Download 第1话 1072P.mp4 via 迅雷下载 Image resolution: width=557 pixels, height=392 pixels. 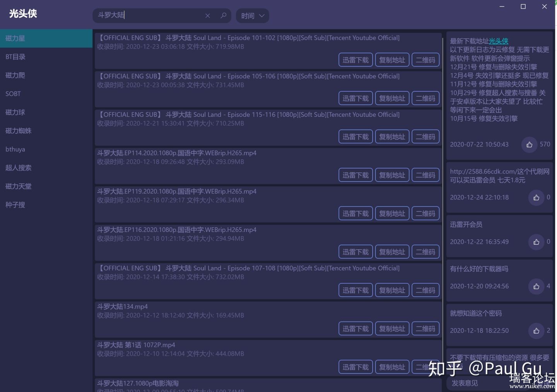click(355, 367)
